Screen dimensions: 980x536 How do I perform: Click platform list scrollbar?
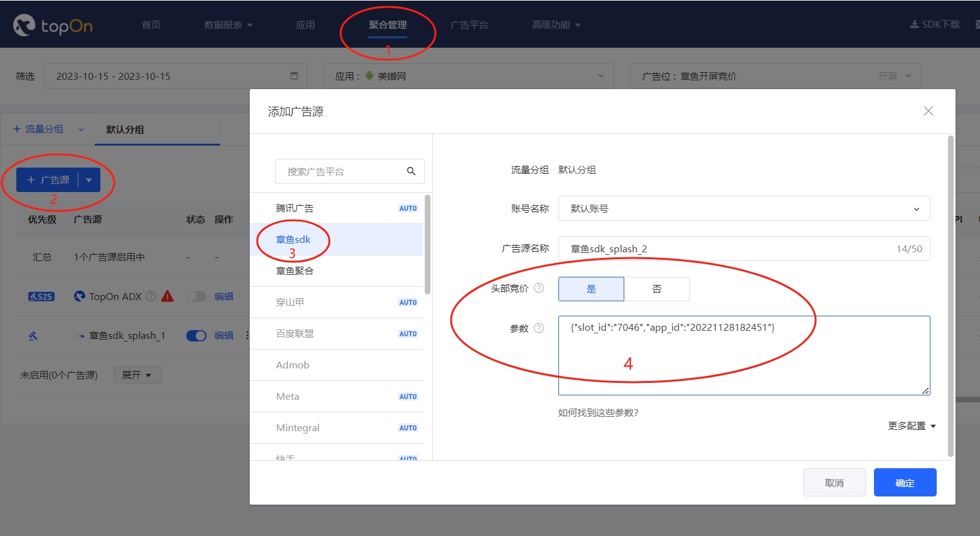(x=427, y=244)
